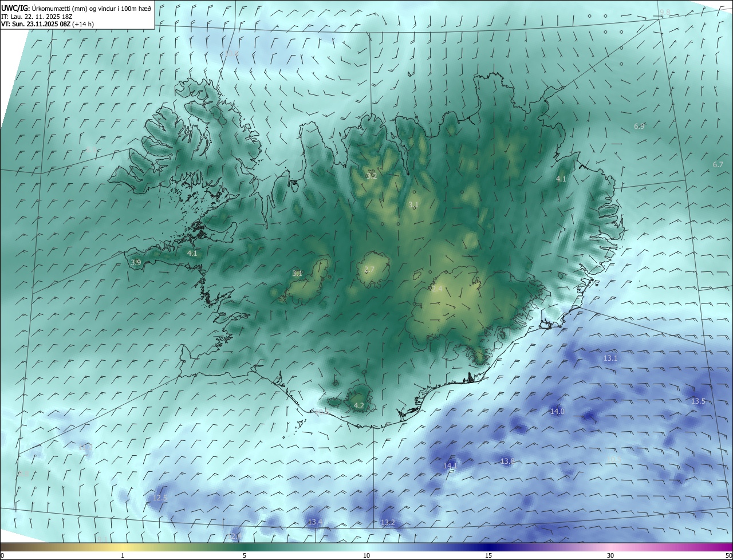Click the 14.1 value label
Image resolution: width=733 pixels, height=560 pixels.
click(x=450, y=466)
